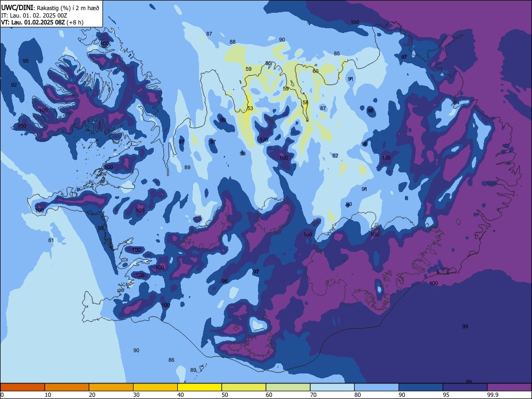Click the '70' legend tick label
The width and height of the screenshot is (532, 399).
[x=313, y=395]
